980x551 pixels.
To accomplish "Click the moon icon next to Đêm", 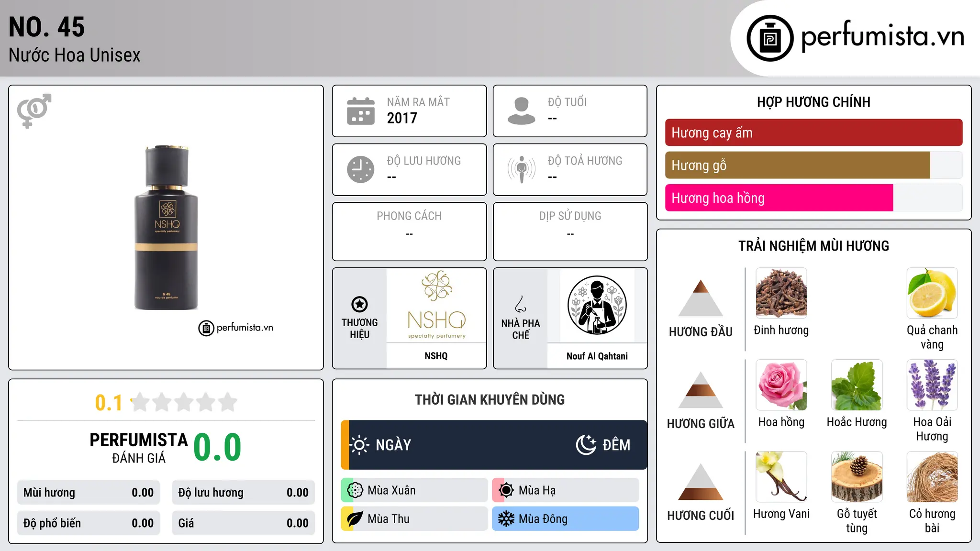I will tap(586, 445).
